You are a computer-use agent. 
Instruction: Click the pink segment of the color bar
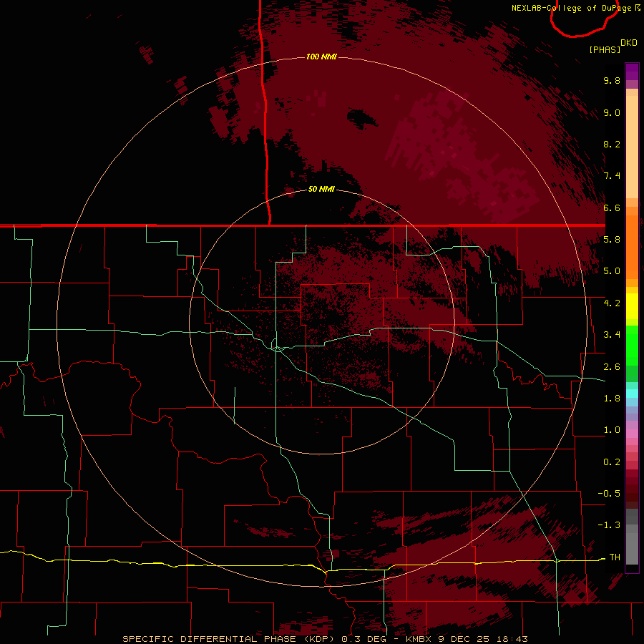coord(632,434)
